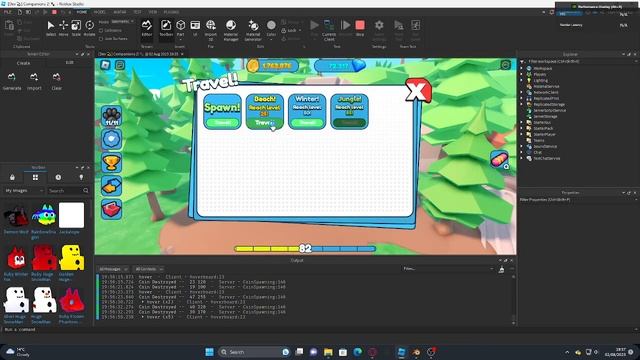Viewport: 640px width, 360px height.
Task: Click Import in Terrain Editor
Action: tap(34, 82)
